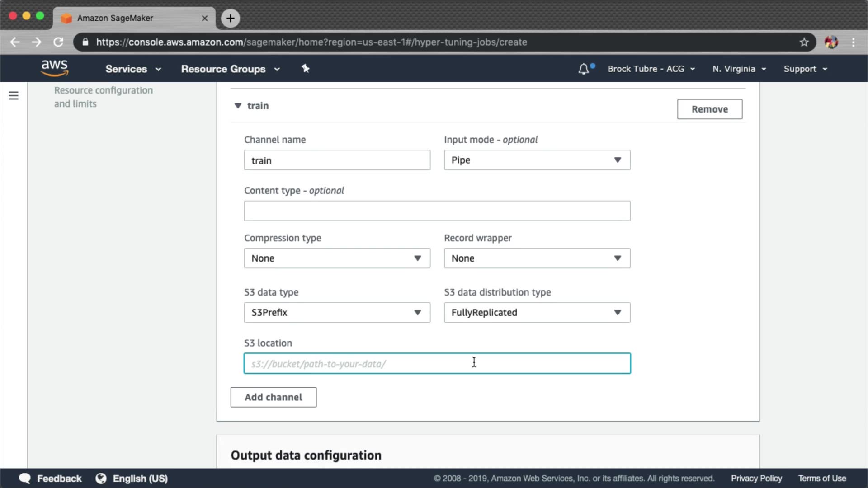Focus the S3 location input field
Image resolution: width=868 pixels, height=488 pixels.
coord(437,364)
